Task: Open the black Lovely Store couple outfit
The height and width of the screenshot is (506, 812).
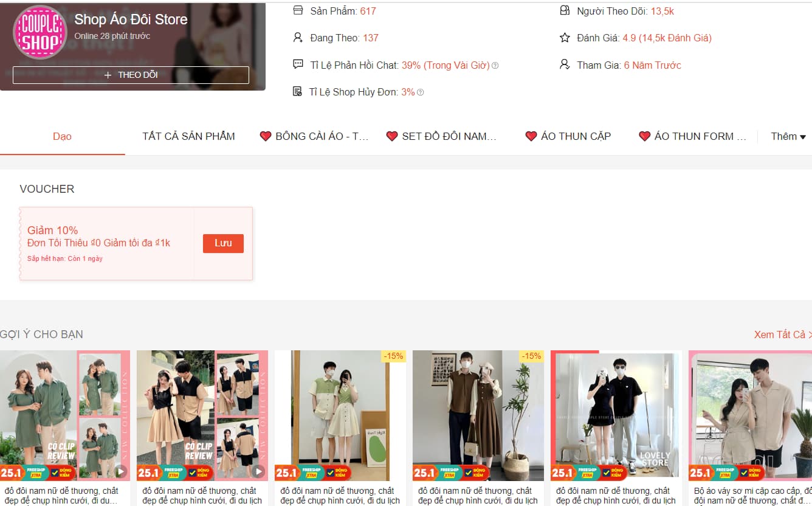Action: pos(616,414)
